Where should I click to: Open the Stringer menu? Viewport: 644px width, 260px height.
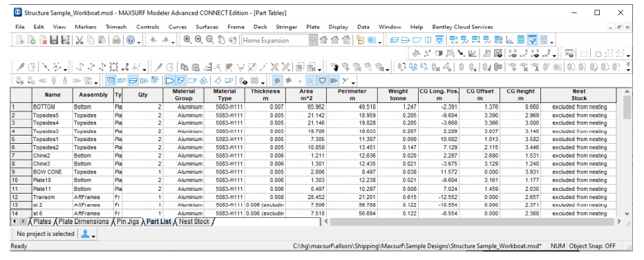[x=286, y=27]
